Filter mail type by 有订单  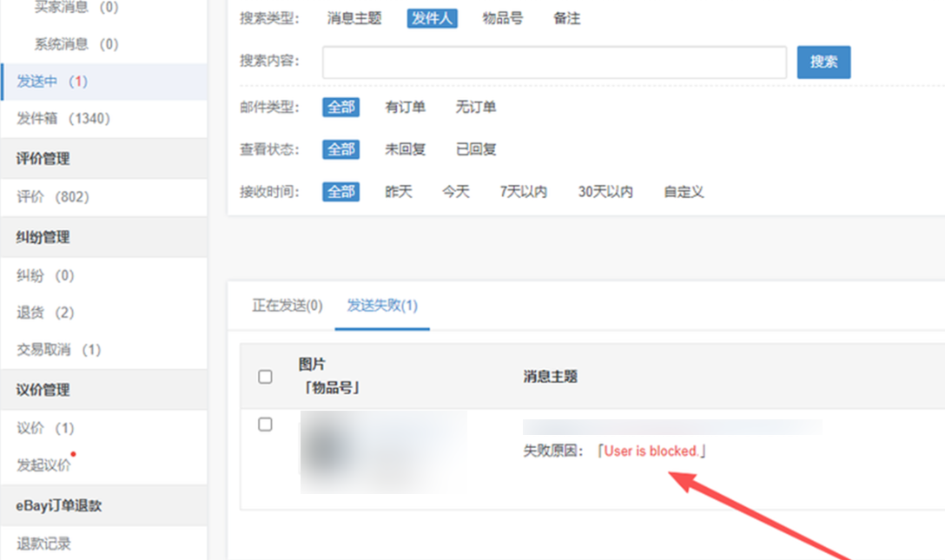coord(405,108)
